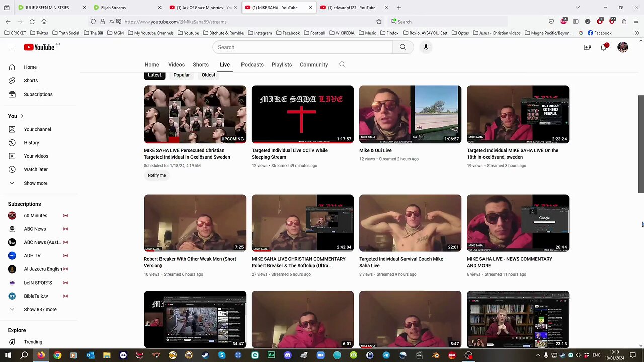Expand the You section chevron
This screenshot has height=362, width=644.
click(22, 116)
